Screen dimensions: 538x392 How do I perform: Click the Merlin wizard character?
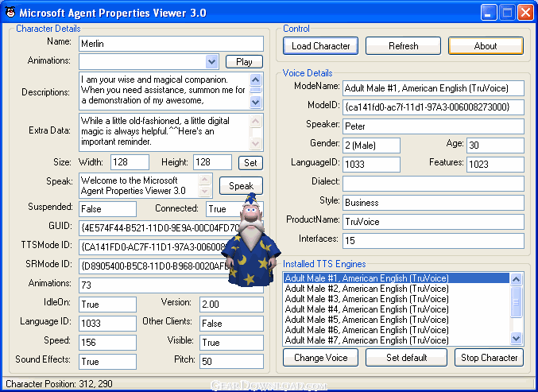tap(251, 239)
